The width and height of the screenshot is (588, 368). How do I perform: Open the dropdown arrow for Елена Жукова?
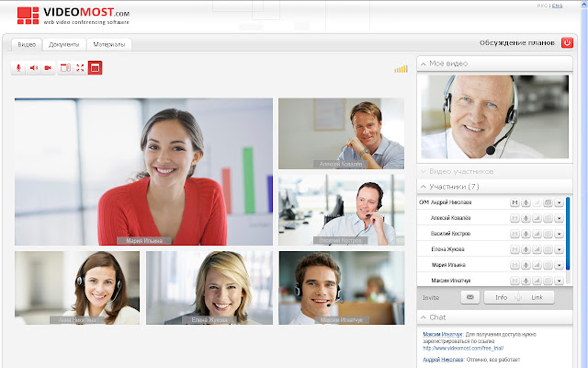click(x=559, y=249)
